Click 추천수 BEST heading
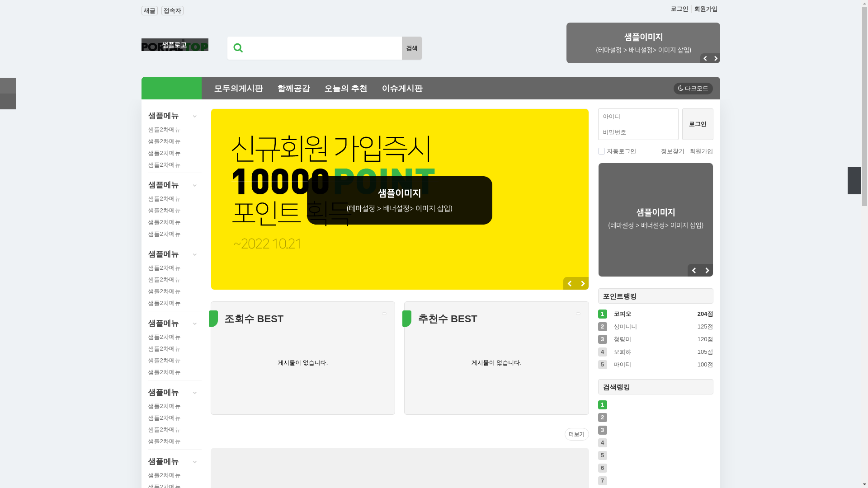 [448, 319]
